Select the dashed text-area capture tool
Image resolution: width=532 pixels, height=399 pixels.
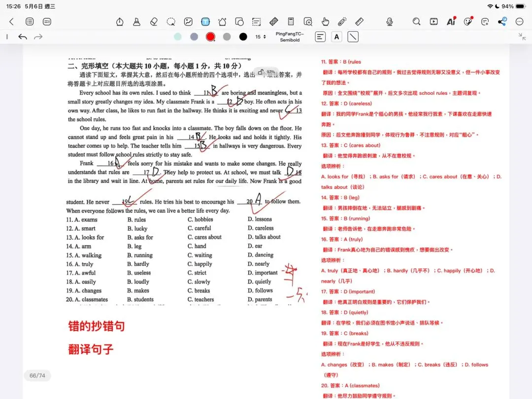click(257, 22)
